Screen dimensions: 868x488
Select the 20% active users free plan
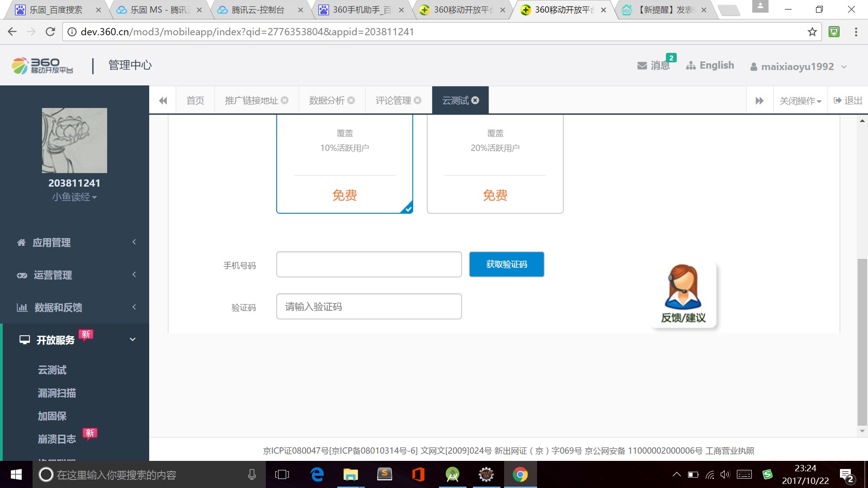pos(495,164)
